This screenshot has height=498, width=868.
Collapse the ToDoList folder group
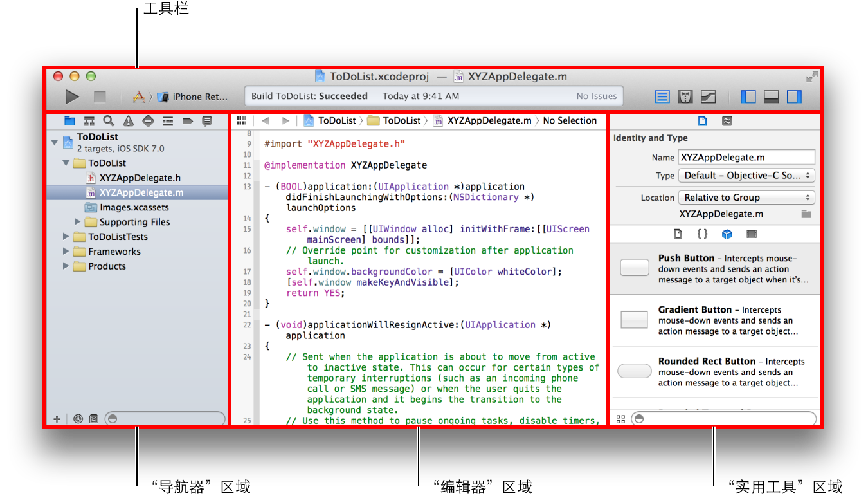(66, 163)
